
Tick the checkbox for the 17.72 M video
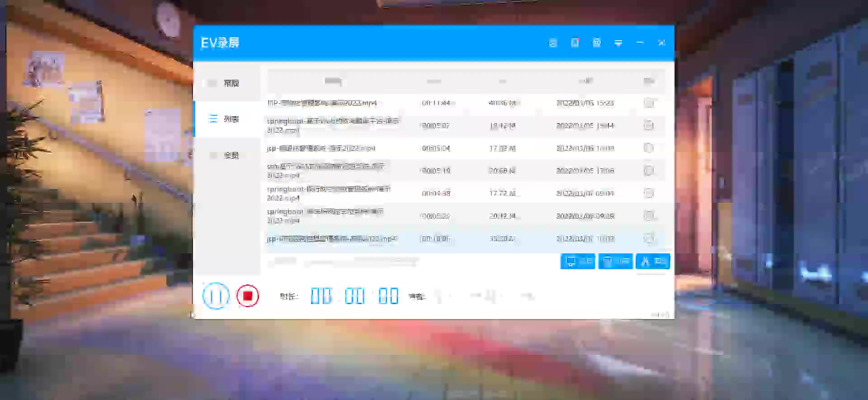click(x=648, y=193)
